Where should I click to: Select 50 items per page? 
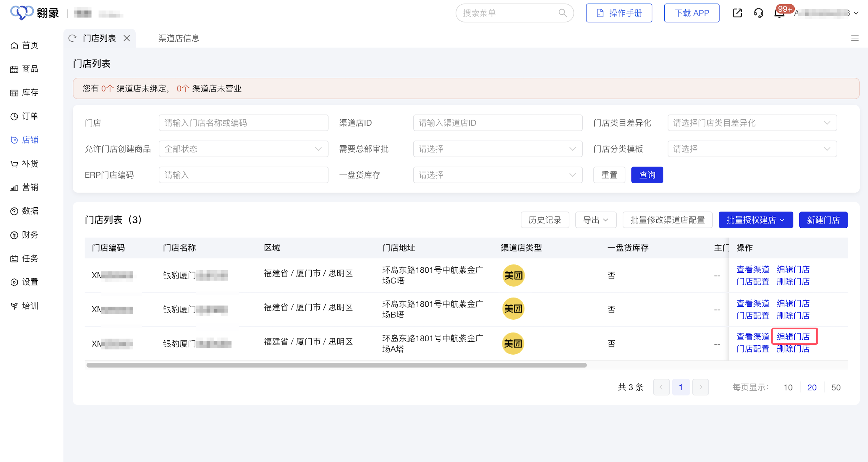pos(836,387)
